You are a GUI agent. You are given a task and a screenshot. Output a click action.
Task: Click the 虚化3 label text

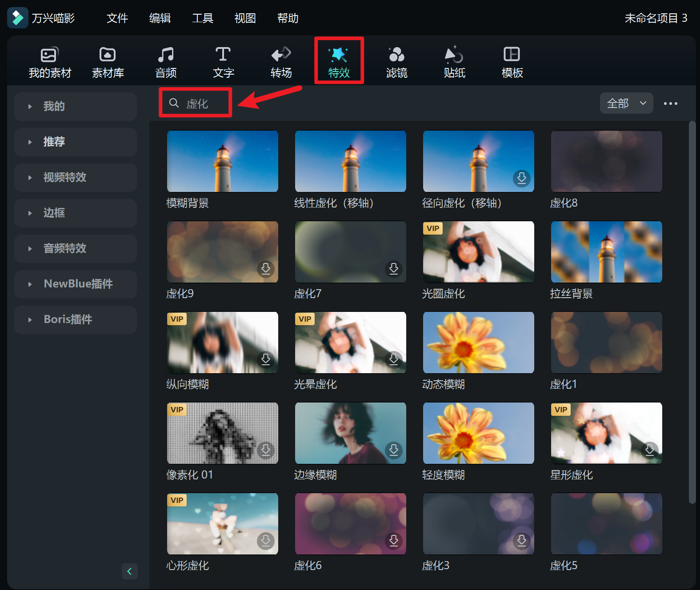coord(436,566)
